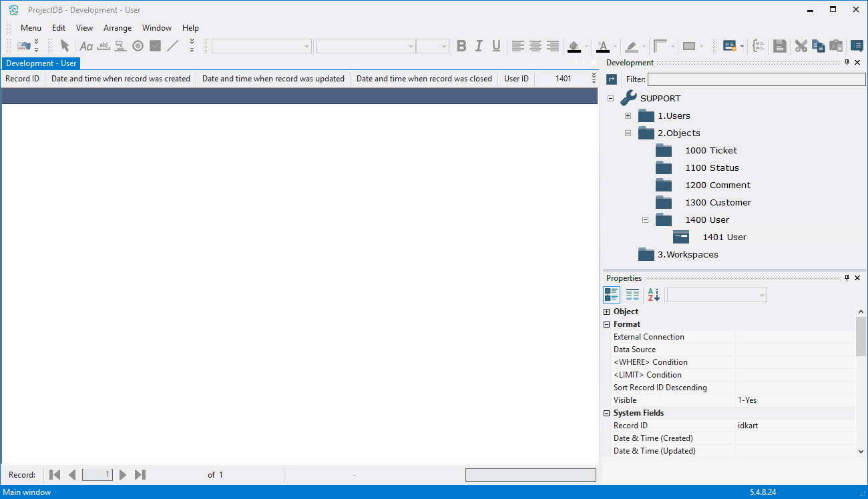Open the fill color bucket swatch

574,46
